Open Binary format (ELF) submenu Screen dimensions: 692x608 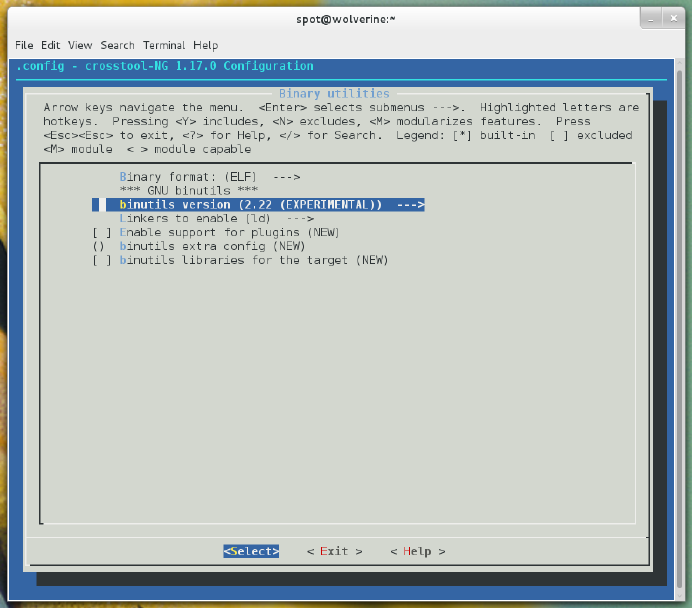[x=210, y=177]
